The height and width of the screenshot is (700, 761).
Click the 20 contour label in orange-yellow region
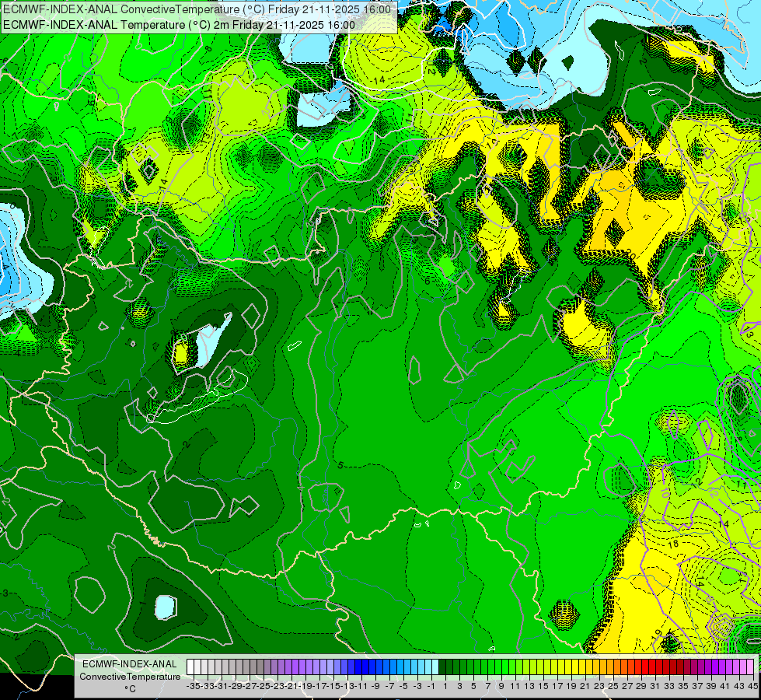tap(631, 254)
